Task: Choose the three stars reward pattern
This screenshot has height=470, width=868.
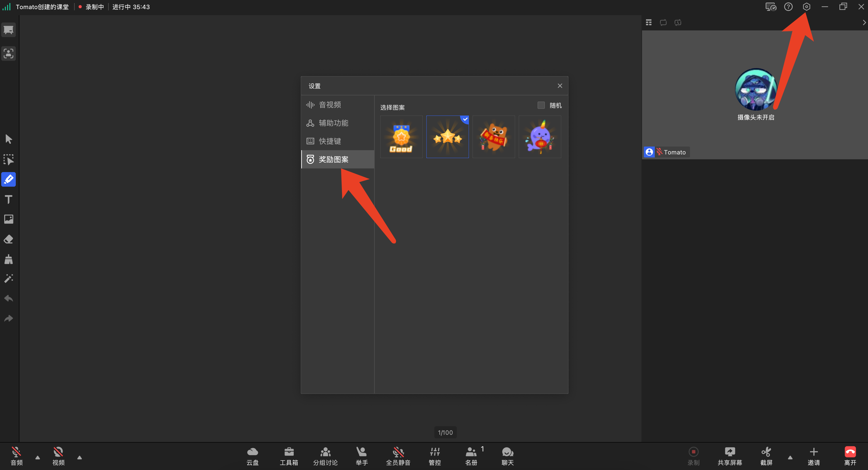Action: 447,137
